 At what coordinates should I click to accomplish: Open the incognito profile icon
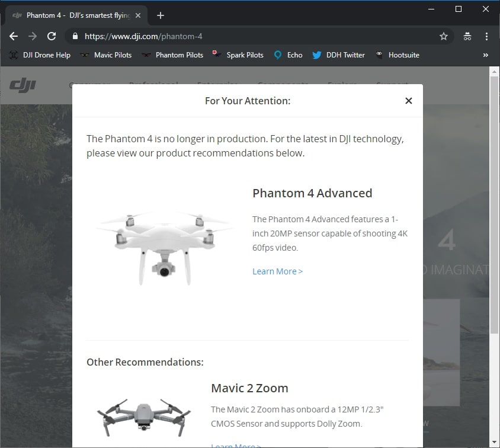point(467,36)
